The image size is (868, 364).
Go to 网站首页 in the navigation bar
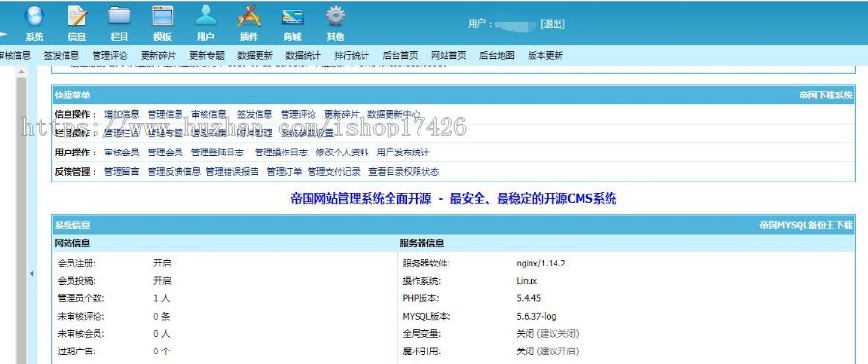tap(448, 55)
